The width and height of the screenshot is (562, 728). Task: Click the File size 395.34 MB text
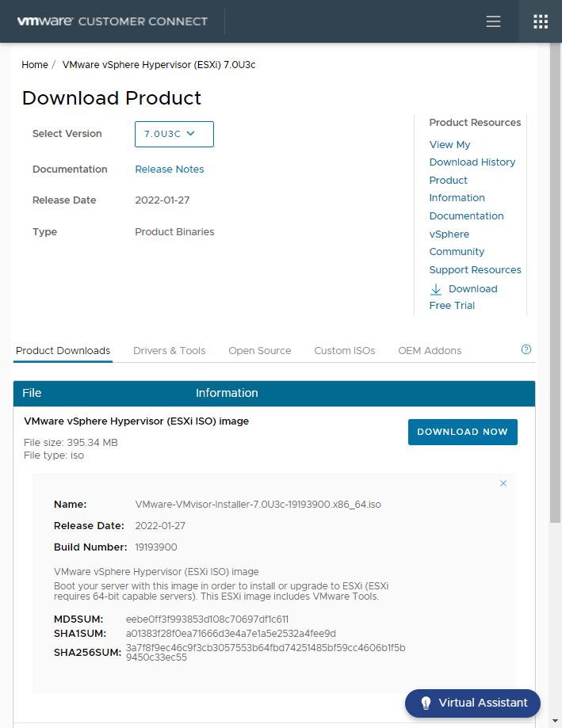71,443
